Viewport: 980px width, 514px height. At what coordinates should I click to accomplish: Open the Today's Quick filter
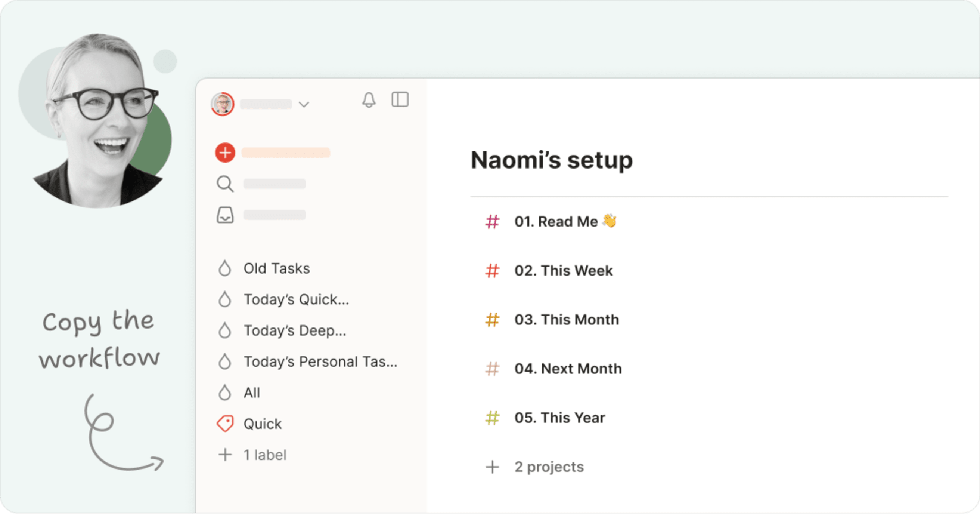coord(296,300)
